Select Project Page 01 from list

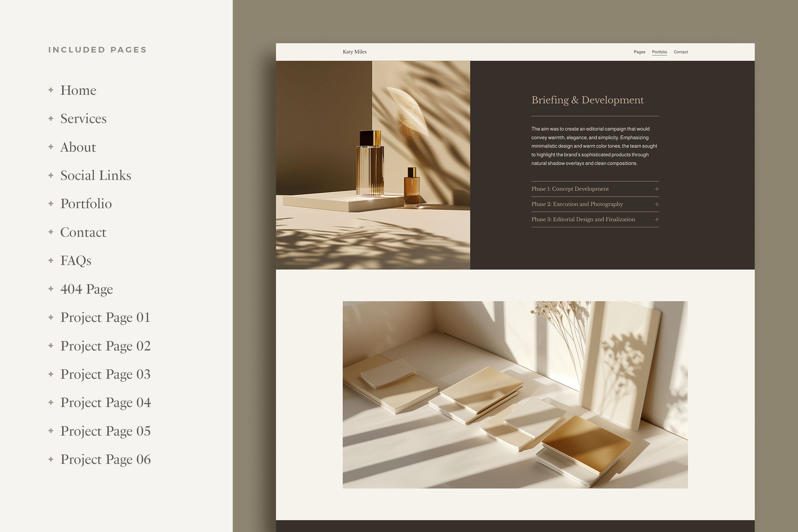(105, 318)
